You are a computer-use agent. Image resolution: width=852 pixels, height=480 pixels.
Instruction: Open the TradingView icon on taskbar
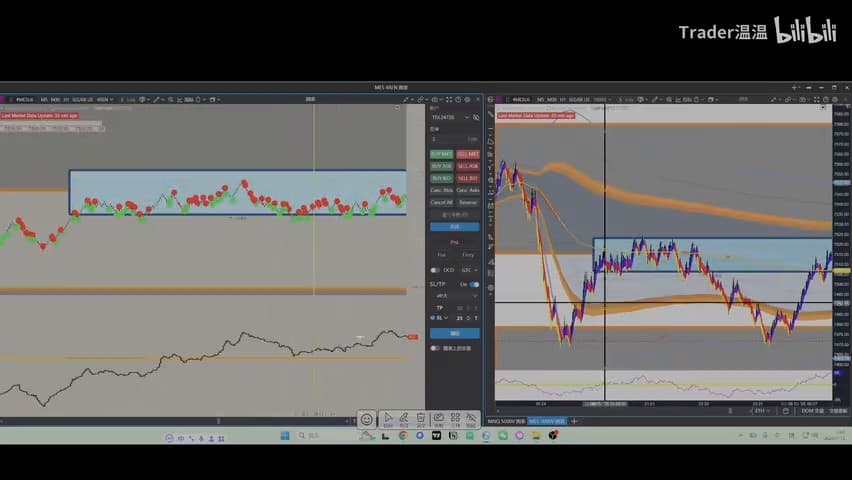coord(436,435)
